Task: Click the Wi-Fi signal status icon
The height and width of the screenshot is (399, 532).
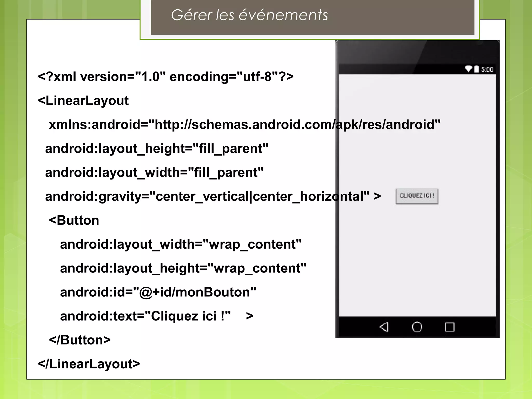Action: coord(468,69)
